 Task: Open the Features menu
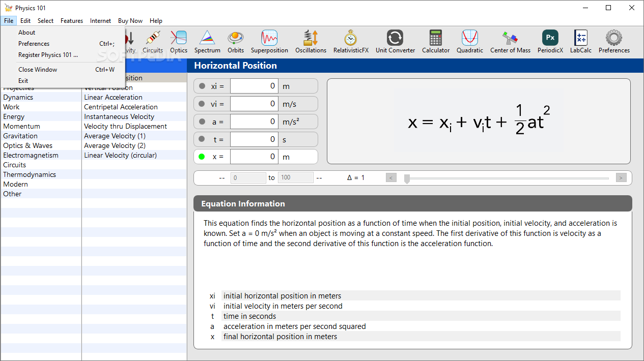coord(72,21)
